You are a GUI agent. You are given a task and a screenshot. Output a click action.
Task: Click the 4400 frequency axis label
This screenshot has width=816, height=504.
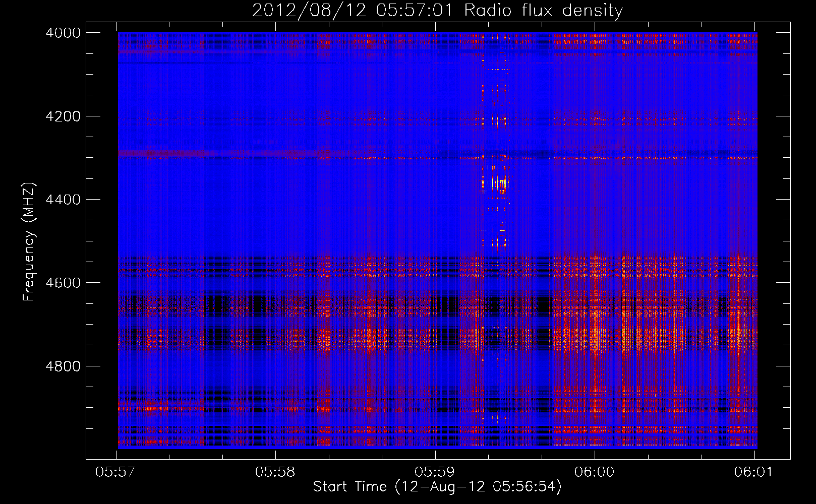63,200
